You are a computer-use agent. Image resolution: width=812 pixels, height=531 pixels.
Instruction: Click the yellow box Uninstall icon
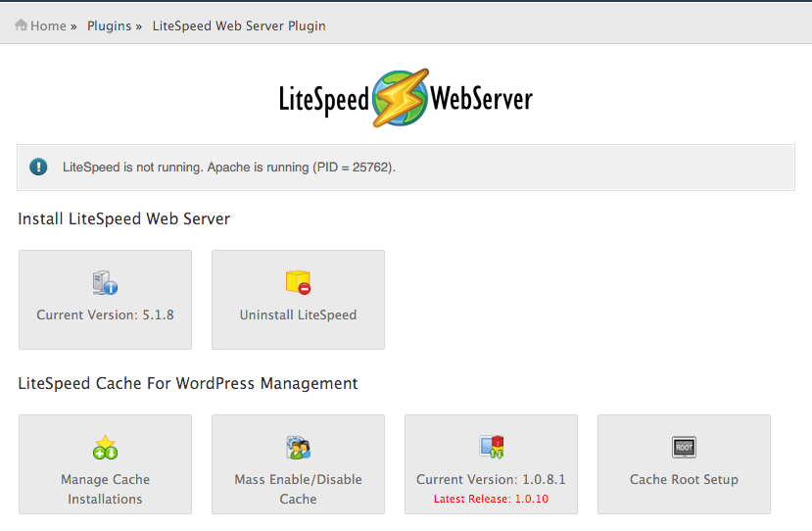click(x=298, y=282)
